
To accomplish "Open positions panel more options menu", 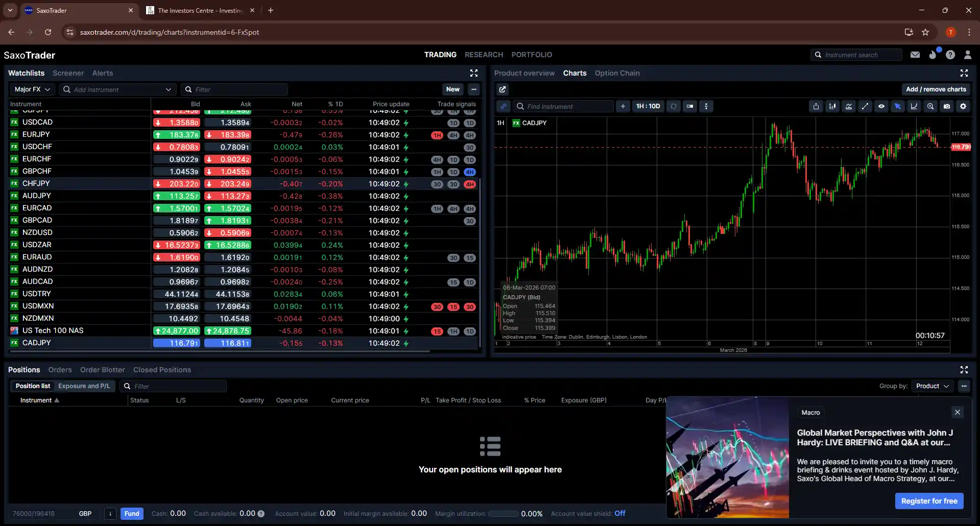I will click(964, 386).
